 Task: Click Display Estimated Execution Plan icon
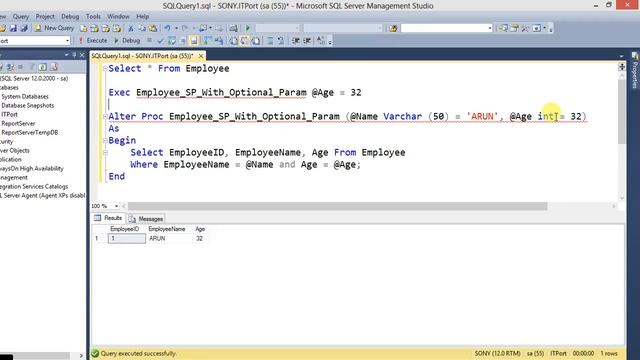[172, 40]
